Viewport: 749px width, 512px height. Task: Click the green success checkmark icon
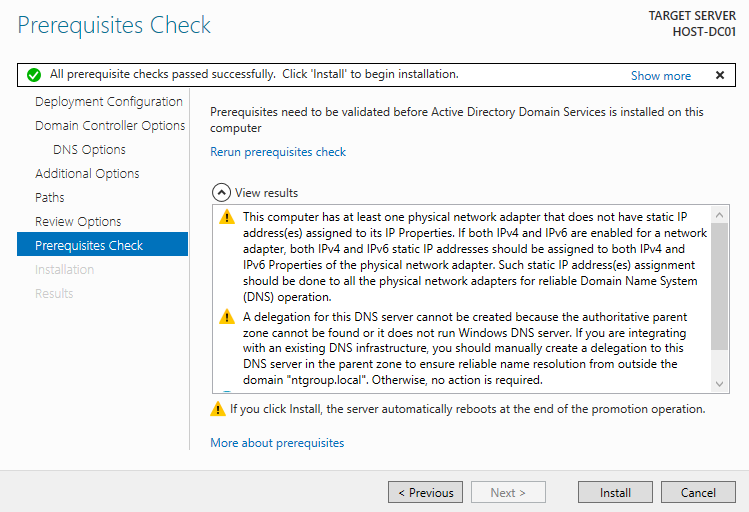click(34, 75)
